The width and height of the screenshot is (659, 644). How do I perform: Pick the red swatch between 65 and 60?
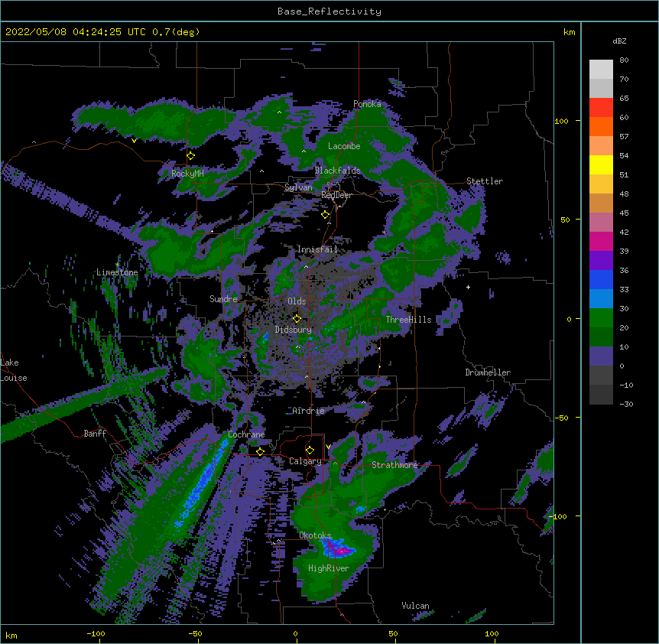(x=601, y=108)
